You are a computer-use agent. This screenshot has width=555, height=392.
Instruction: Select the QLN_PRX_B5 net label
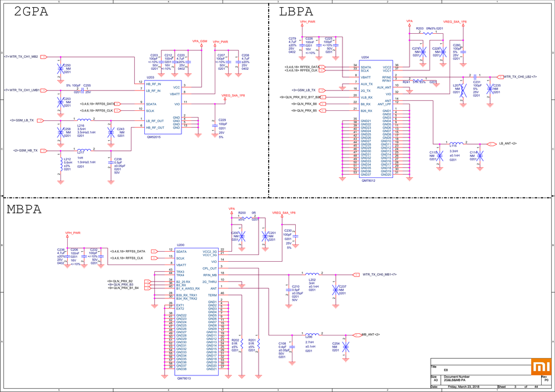307,111
